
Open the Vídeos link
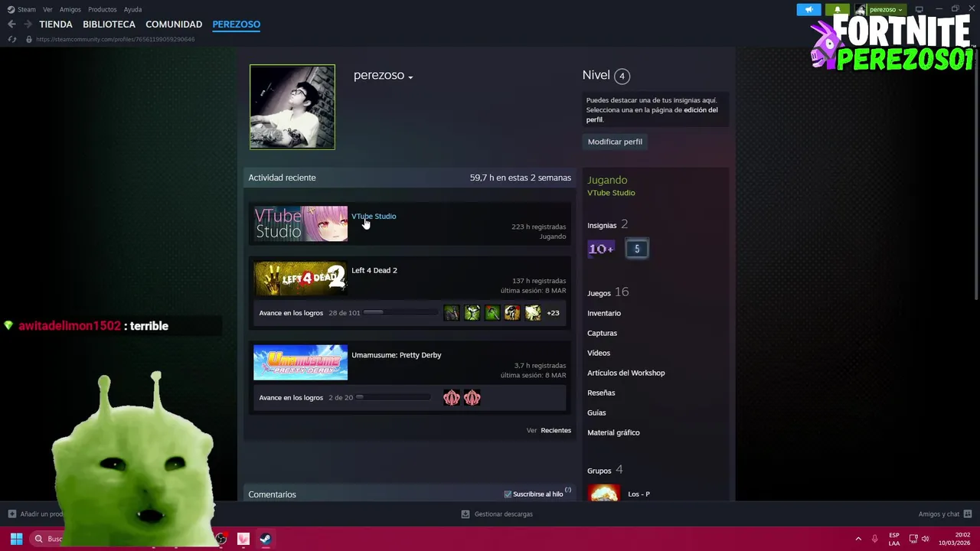click(x=599, y=353)
